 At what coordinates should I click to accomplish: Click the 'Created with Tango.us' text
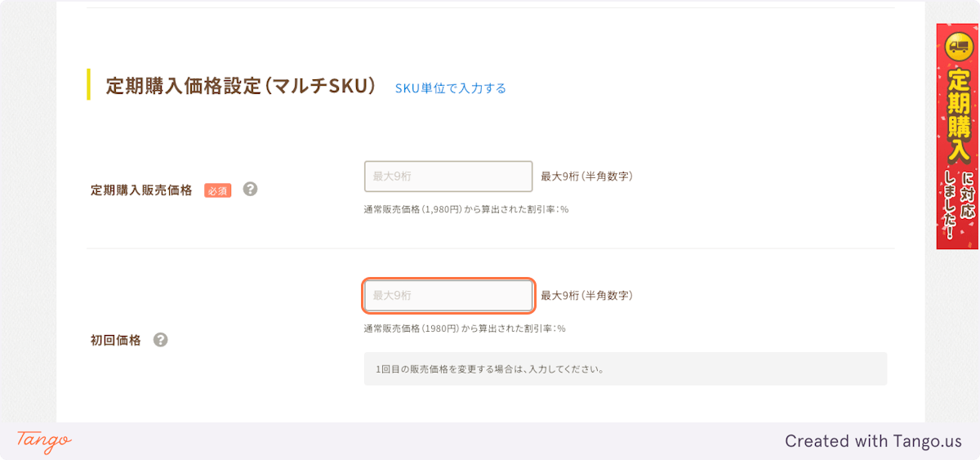pos(873,441)
